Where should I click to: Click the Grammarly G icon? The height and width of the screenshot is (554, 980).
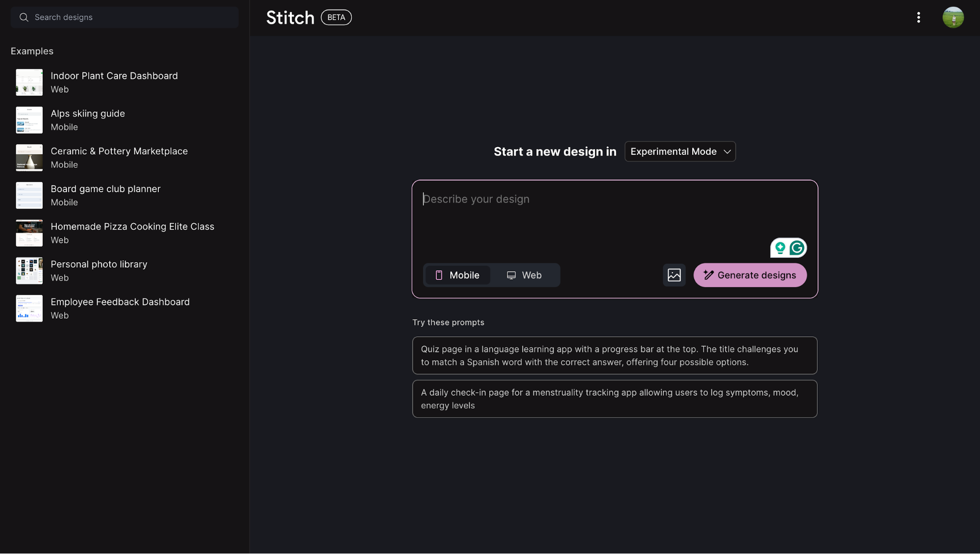coord(797,248)
